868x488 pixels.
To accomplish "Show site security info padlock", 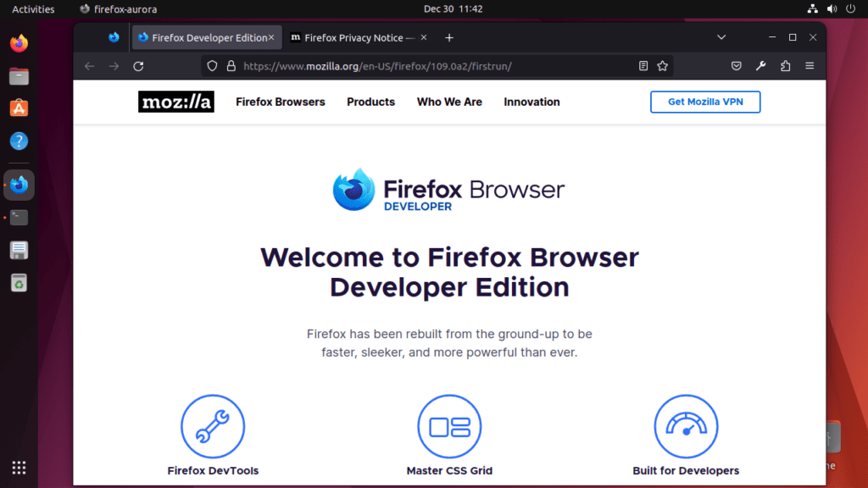I will [x=230, y=66].
